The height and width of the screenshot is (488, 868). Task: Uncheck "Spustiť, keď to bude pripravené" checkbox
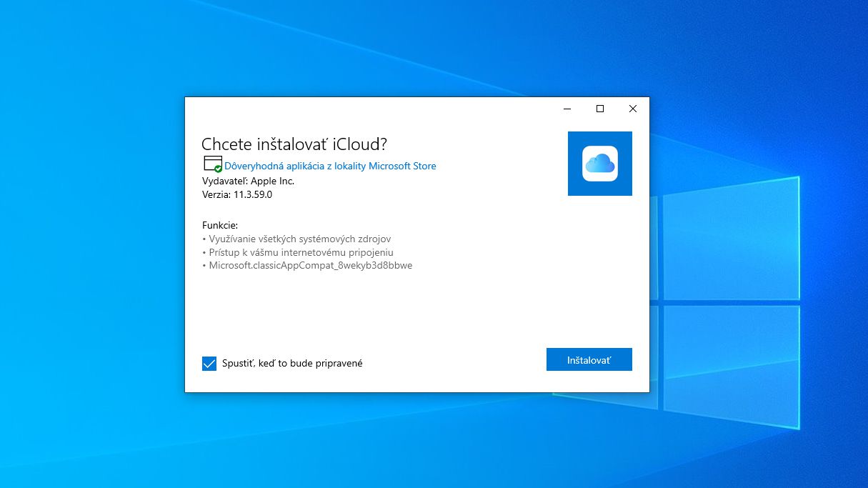tap(209, 364)
